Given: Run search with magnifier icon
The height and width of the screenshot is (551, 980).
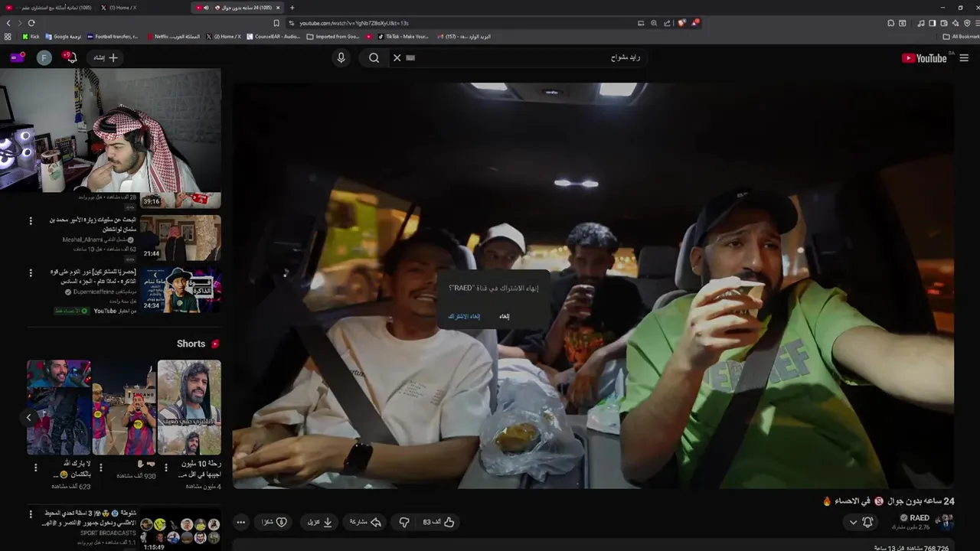Looking at the screenshot, I should click(x=374, y=57).
